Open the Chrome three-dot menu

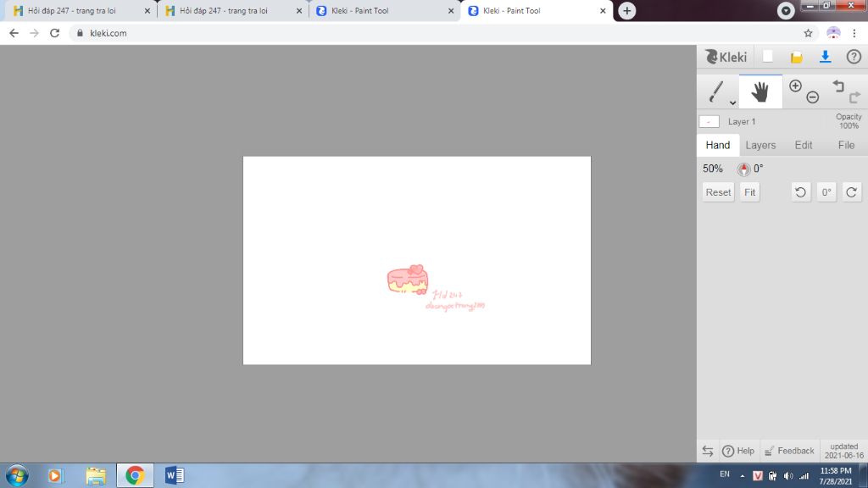point(854,33)
